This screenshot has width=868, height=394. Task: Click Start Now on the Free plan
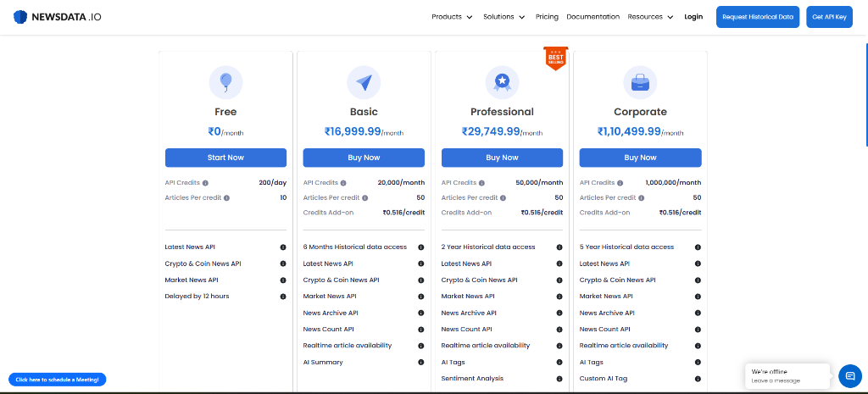point(225,158)
